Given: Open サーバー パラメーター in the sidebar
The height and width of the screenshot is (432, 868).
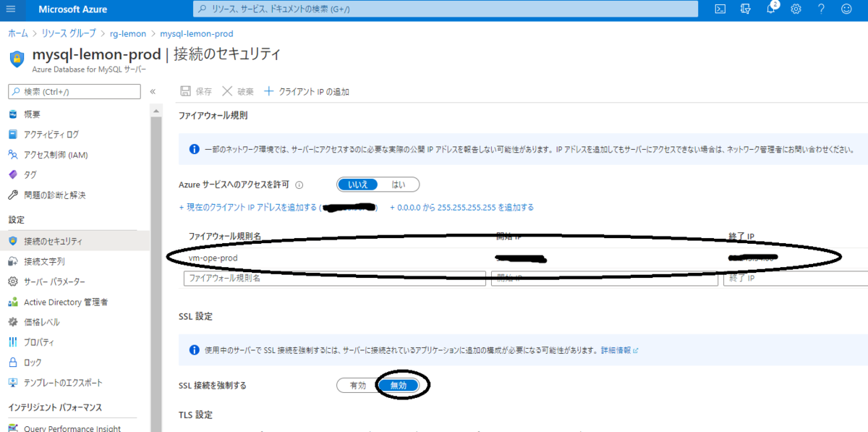Looking at the screenshot, I should tap(54, 281).
